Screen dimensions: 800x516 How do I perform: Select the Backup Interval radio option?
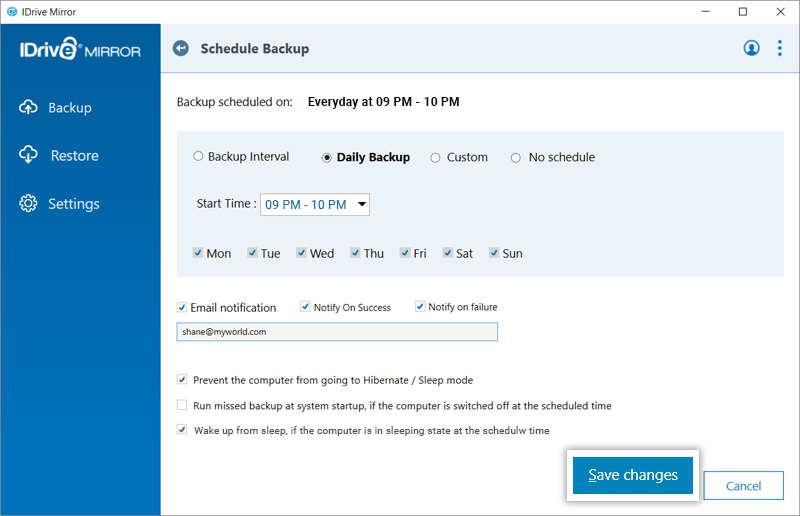[x=198, y=156]
